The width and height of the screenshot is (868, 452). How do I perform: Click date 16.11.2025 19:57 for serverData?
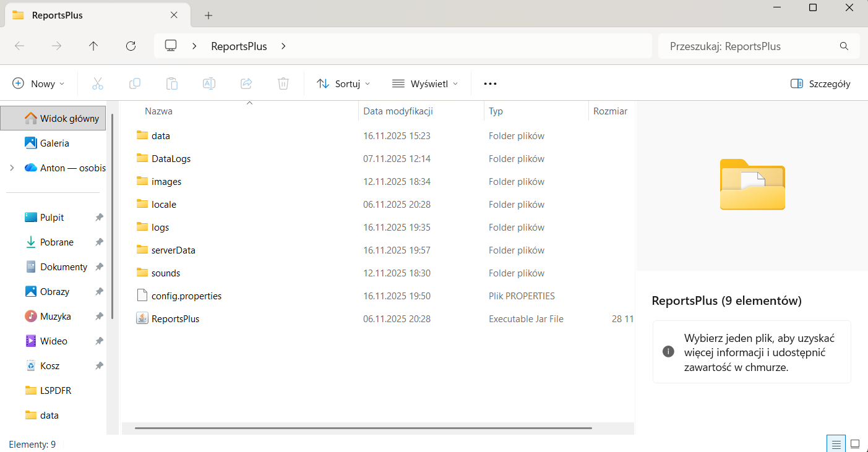(x=397, y=250)
